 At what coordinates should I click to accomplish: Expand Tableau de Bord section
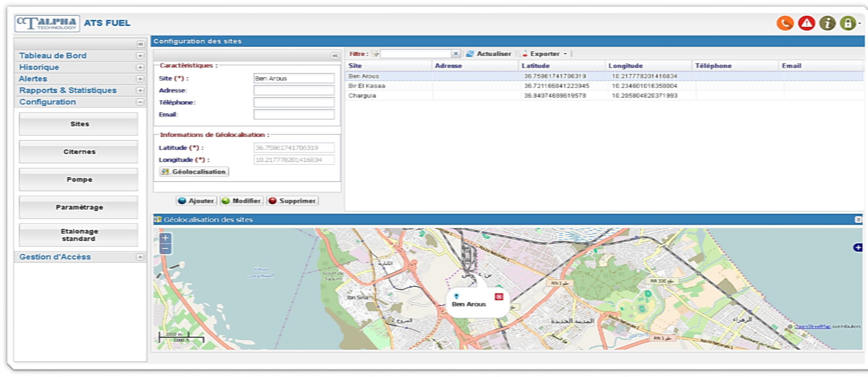(140, 56)
